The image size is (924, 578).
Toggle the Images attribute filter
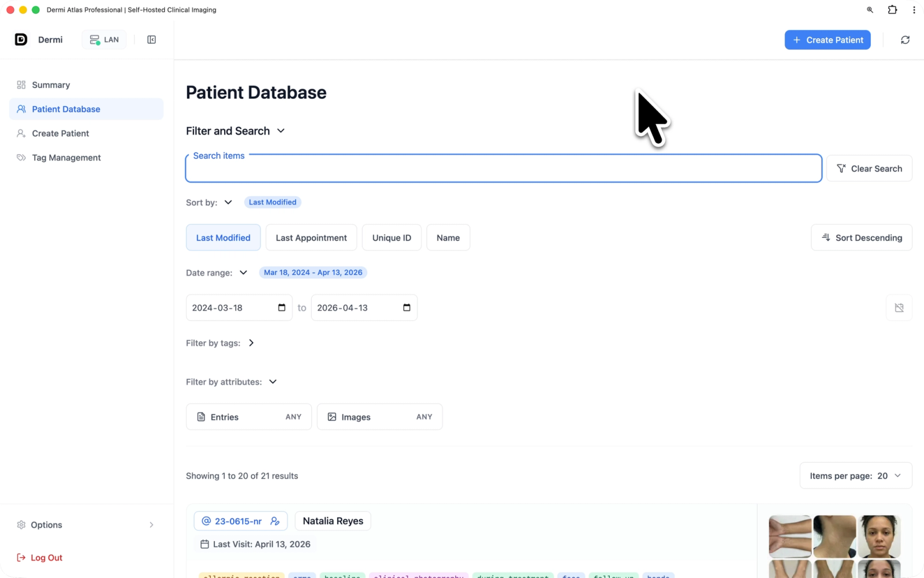coord(379,417)
